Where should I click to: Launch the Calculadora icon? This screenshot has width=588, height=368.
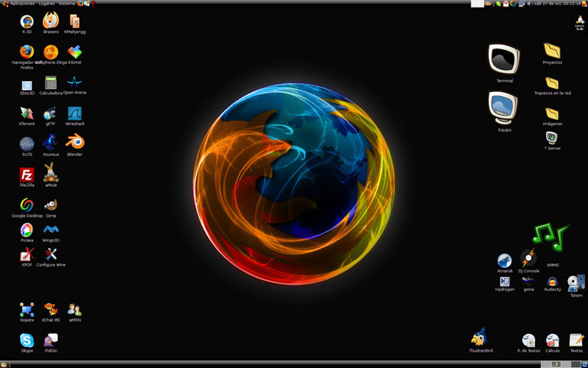click(x=51, y=82)
